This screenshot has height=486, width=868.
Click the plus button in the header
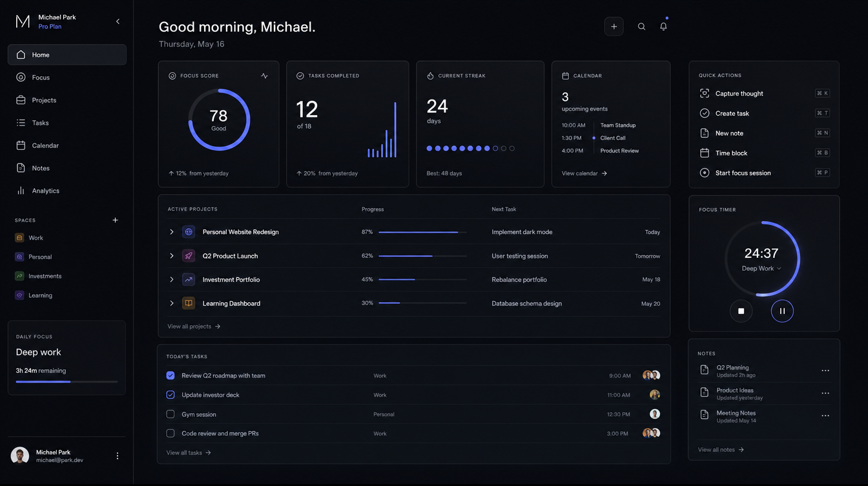614,26
